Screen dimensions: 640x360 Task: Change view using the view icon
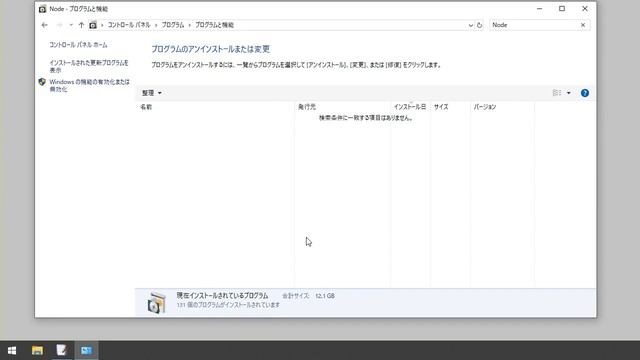pos(557,93)
